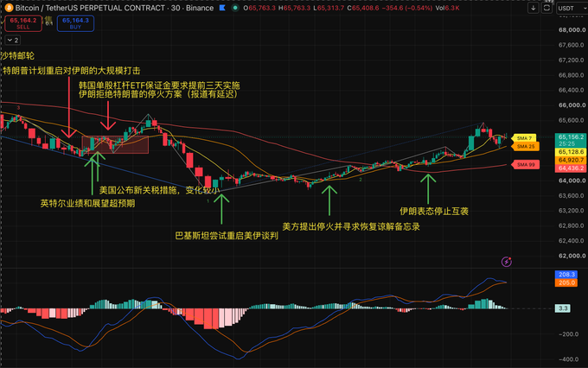Click the histogram value label 3.3
Viewport: 588px width, 368px height.
tap(563, 308)
